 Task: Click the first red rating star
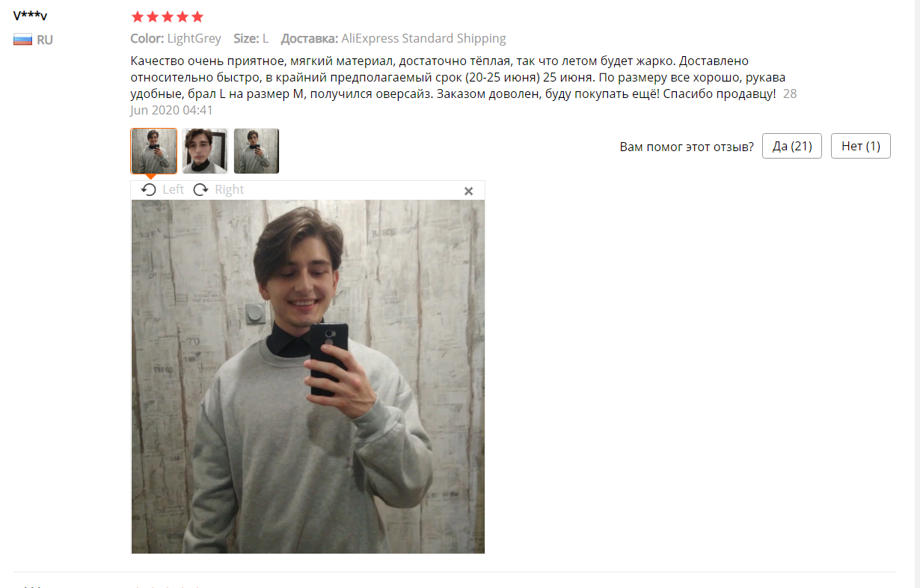(x=137, y=16)
